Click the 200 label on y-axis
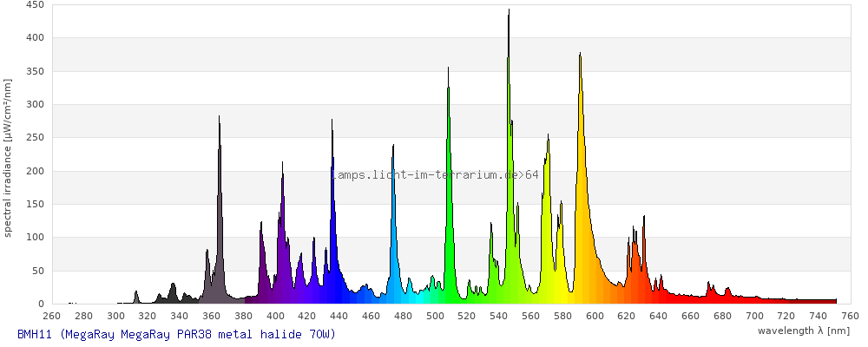The height and width of the screenshot is (347, 868). pyautogui.click(x=35, y=171)
